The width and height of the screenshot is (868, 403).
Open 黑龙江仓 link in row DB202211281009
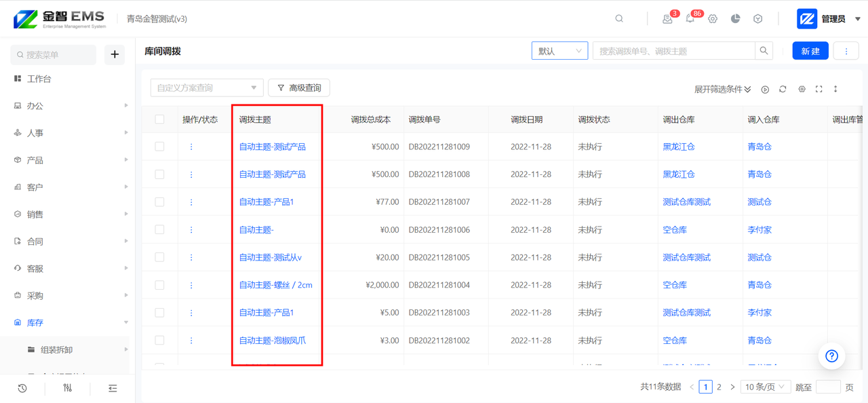pos(679,147)
